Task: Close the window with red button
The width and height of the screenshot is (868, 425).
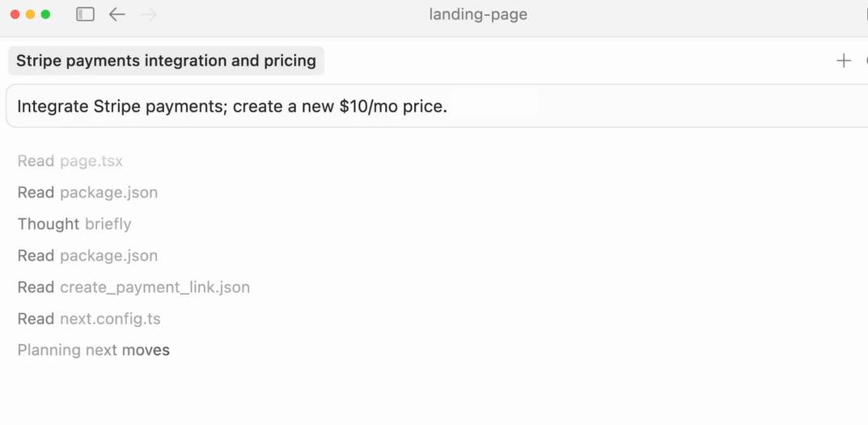Action: click(15, 15)
